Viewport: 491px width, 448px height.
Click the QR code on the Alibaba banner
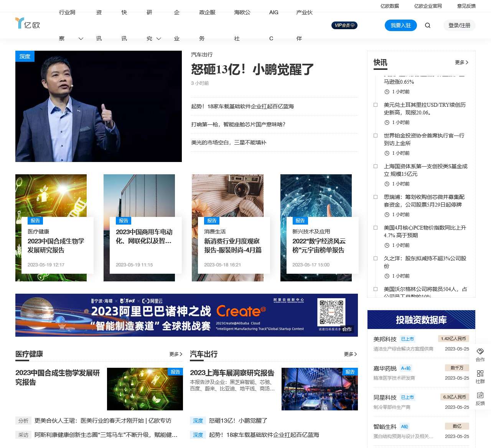(x=331, y=312)
